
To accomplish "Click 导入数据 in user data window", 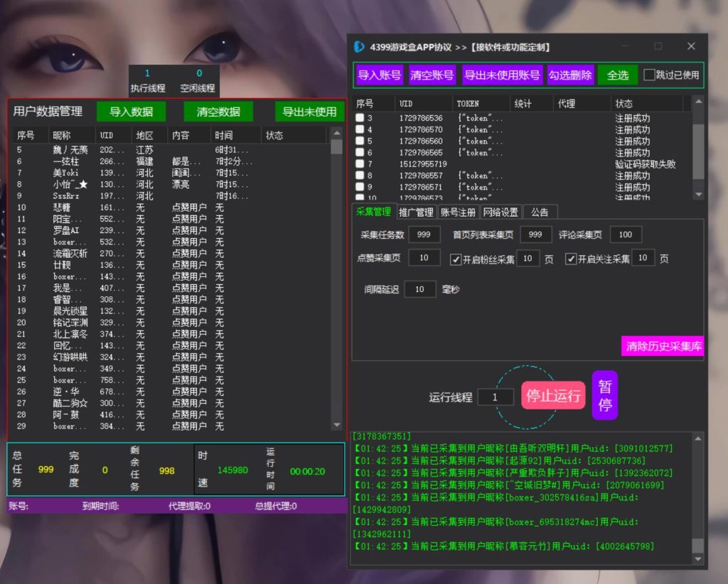I will click(x=132, y=112).
